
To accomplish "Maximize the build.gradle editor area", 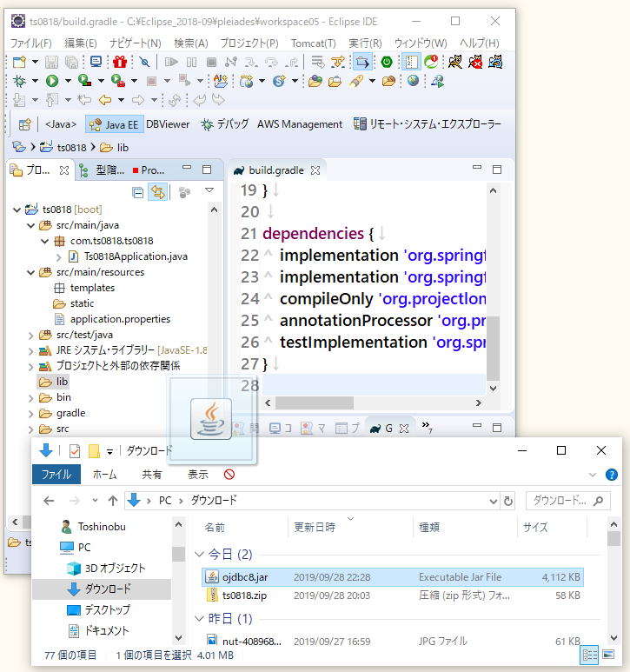I will coord(497,170).
